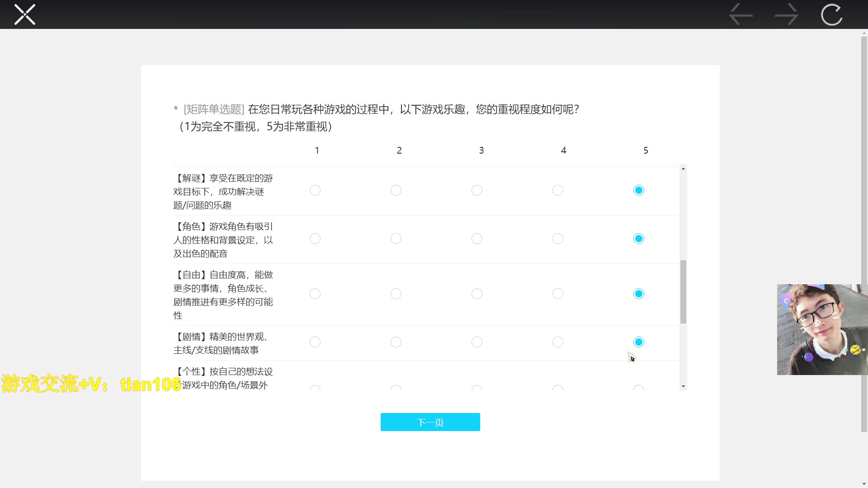
Task: Select rating 3 for the 角色 row
Action: coord(477,239)
